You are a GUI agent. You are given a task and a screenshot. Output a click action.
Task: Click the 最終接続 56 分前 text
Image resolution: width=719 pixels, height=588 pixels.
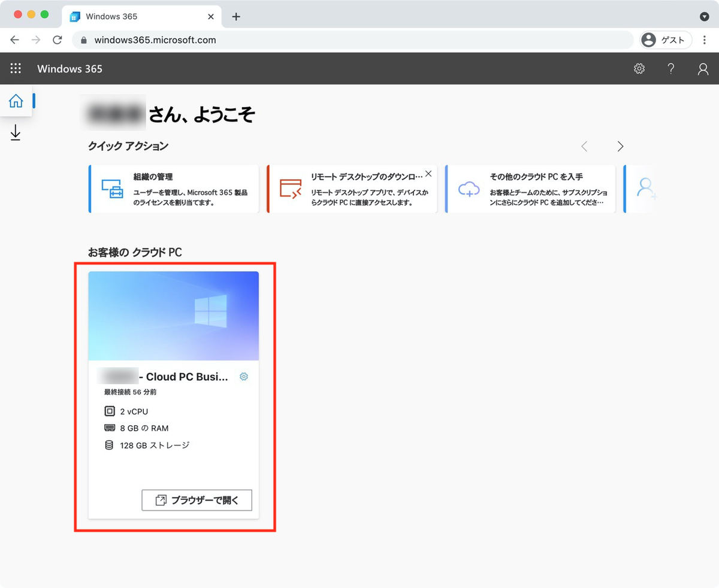pyautogui.click(x=131, y=392)
